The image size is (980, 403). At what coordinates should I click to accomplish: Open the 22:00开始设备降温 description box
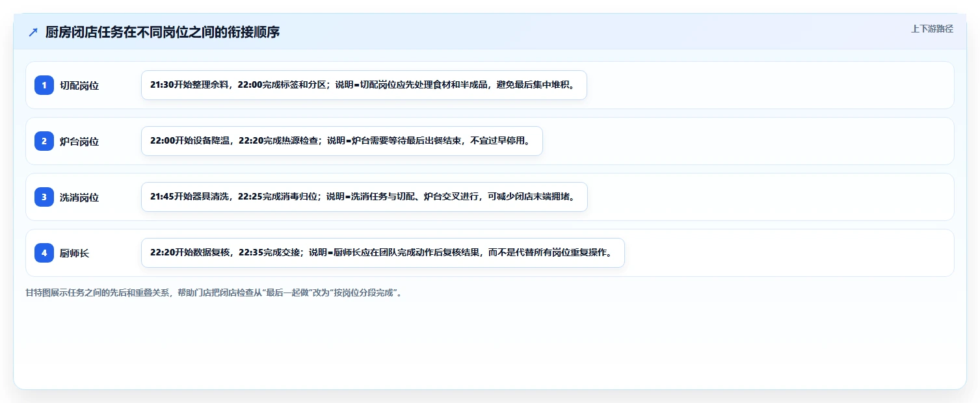[x=342, y=141]
